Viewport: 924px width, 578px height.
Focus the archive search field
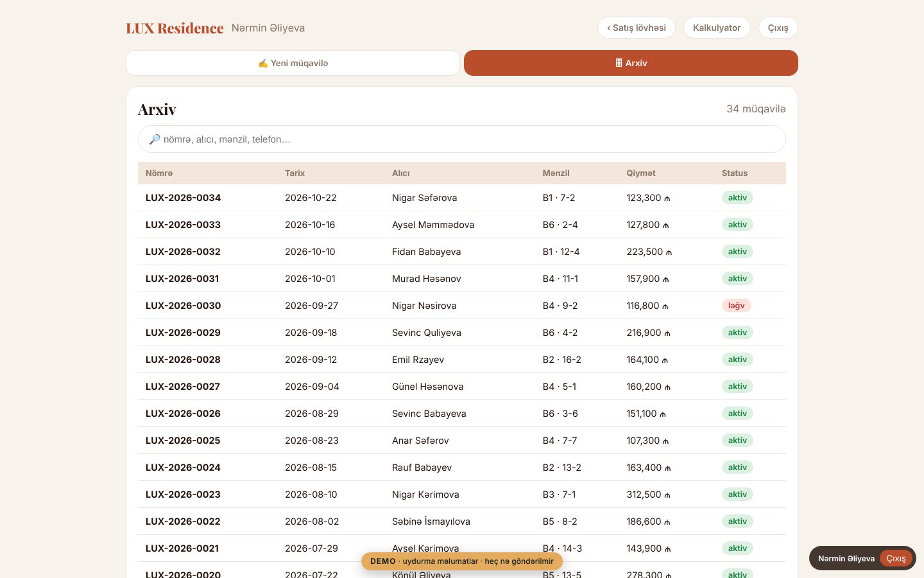point(462,139)
